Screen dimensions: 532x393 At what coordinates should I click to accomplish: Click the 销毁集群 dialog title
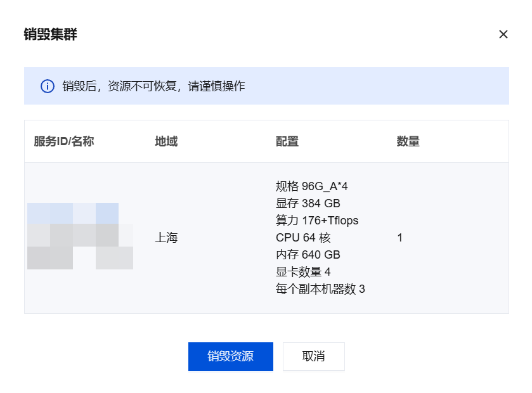[x=51, y=34]
